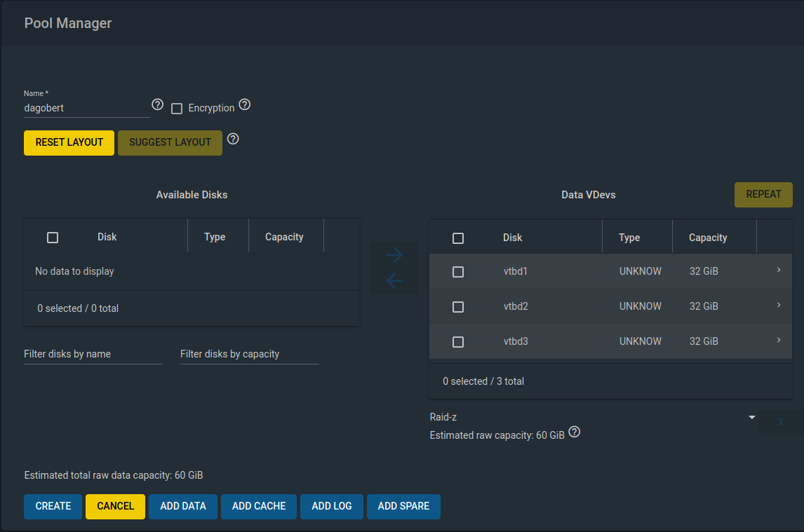Click the RESET LAYOUT button
Image resolution: width=804 pixels, height=532 pixels.
point(69,142)
